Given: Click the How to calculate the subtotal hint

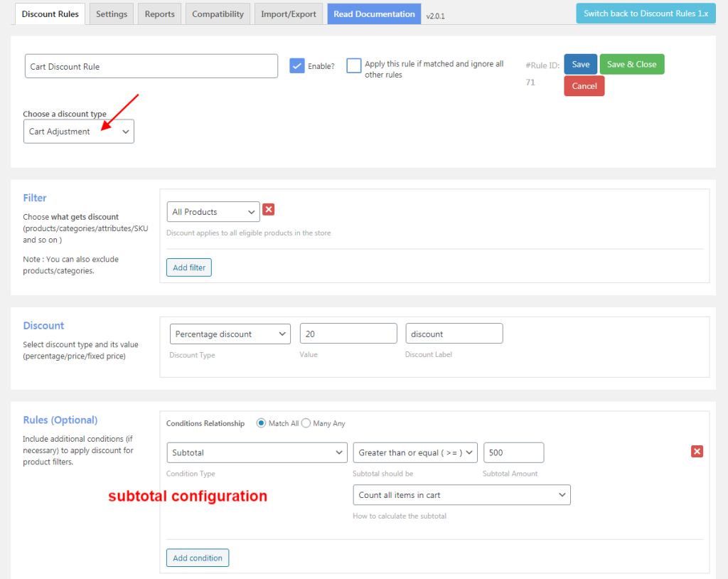Looking at the screenshot, I should click(x=400, y=516).
